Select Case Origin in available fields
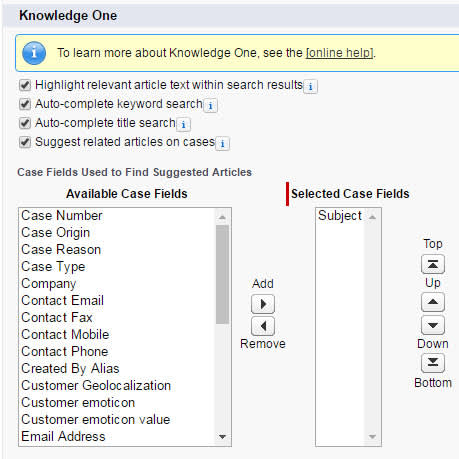Screen dimensions: 459x459 pos(117,233)
